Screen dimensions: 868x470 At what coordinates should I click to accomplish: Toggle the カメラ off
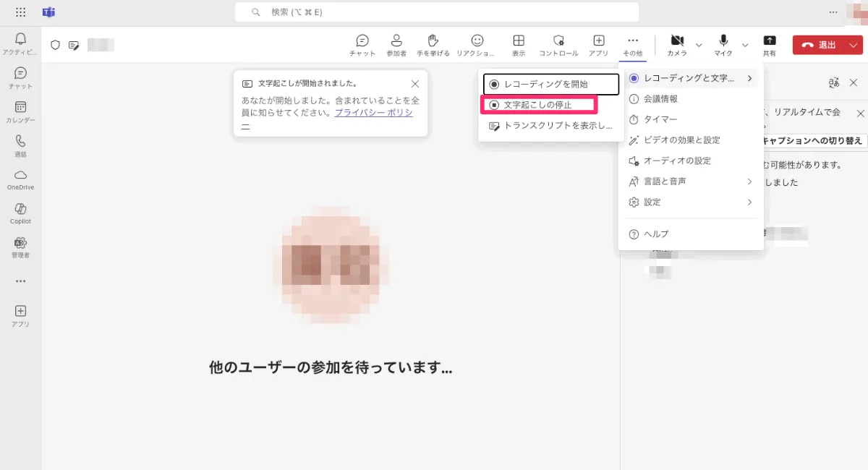(677, 44)
